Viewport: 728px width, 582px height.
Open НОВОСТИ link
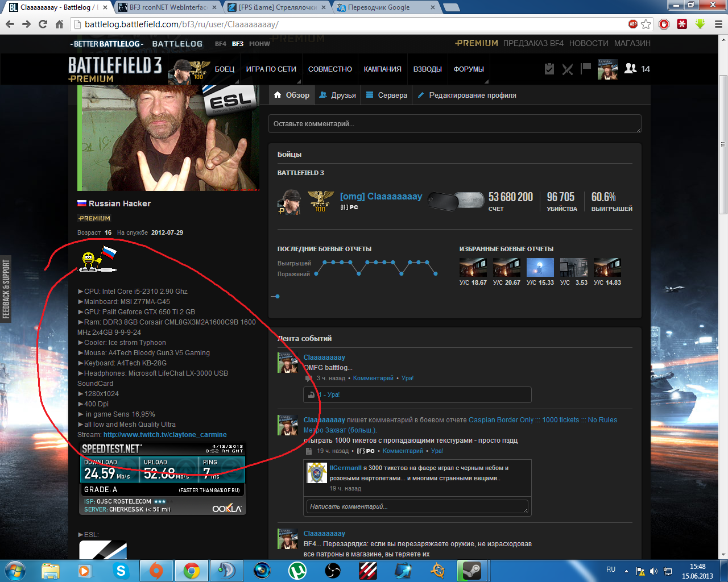point(589,43)
